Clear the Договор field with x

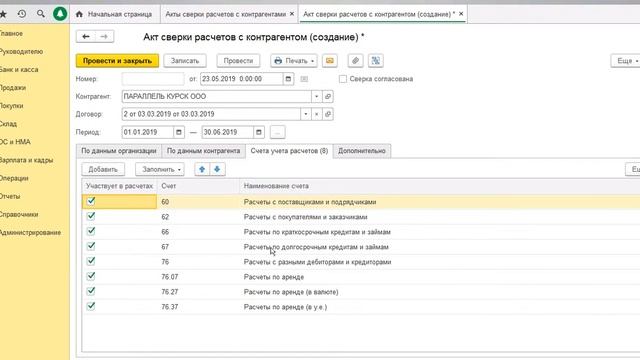pos(317,114)
